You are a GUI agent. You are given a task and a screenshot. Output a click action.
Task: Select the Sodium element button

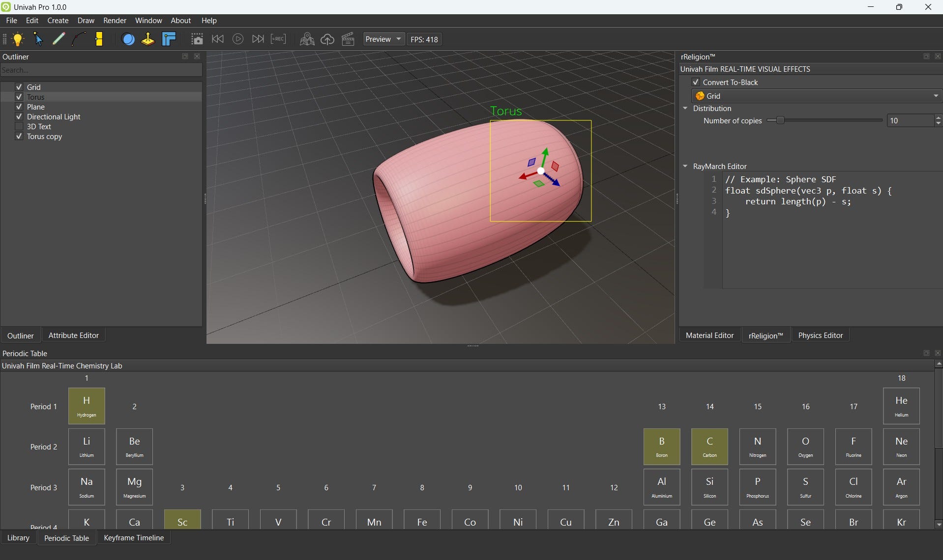point(87,487)
